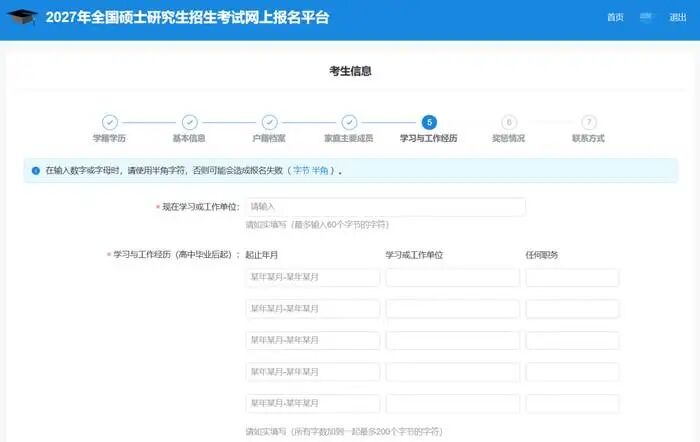Viewport: 700px width, 442px height.
Task: Click the 考生信息 page heading
Action: [x=350, y=71]
